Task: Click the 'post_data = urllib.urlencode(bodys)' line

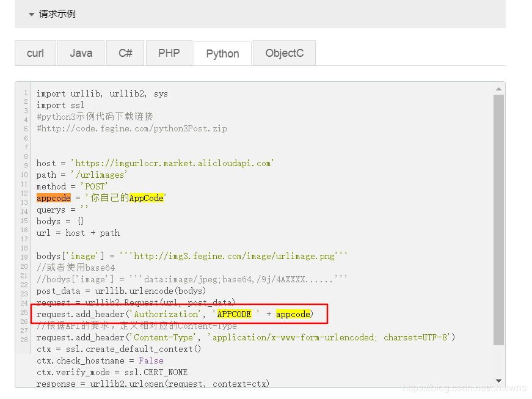Action: click(121, 291)
